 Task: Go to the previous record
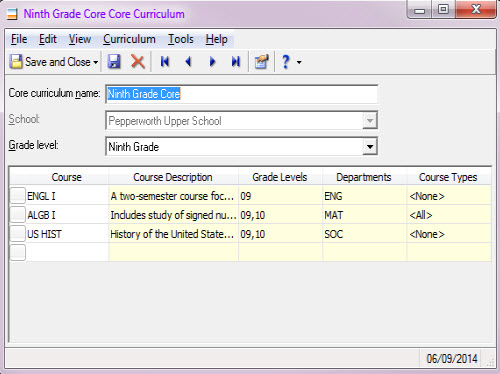(188, 62)
